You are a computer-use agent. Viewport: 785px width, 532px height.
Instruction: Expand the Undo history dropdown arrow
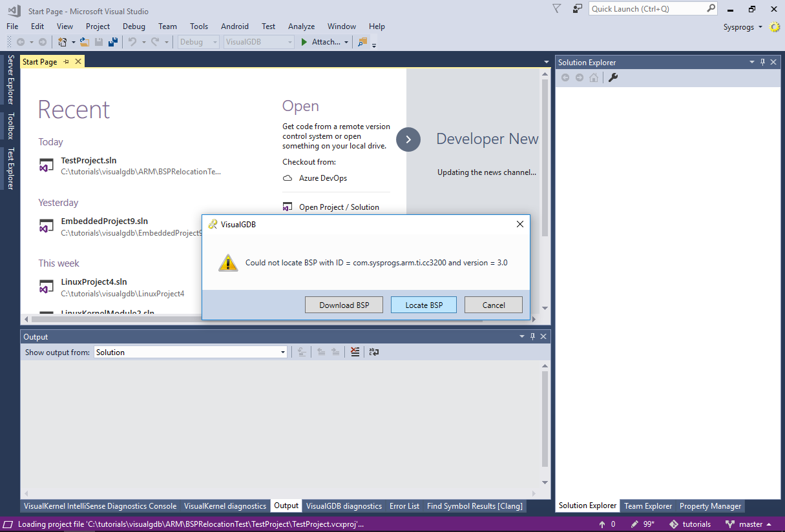[143, 42]
